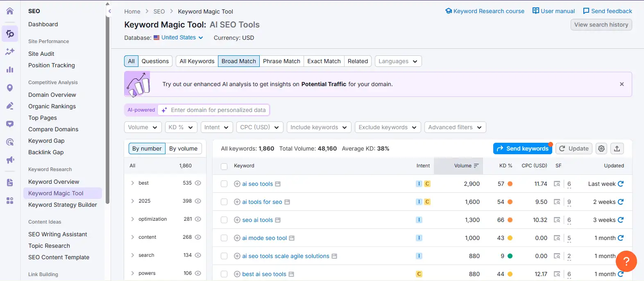Close the Potential Traffic banner
644x281 pixels.
(x=622, y=84)
